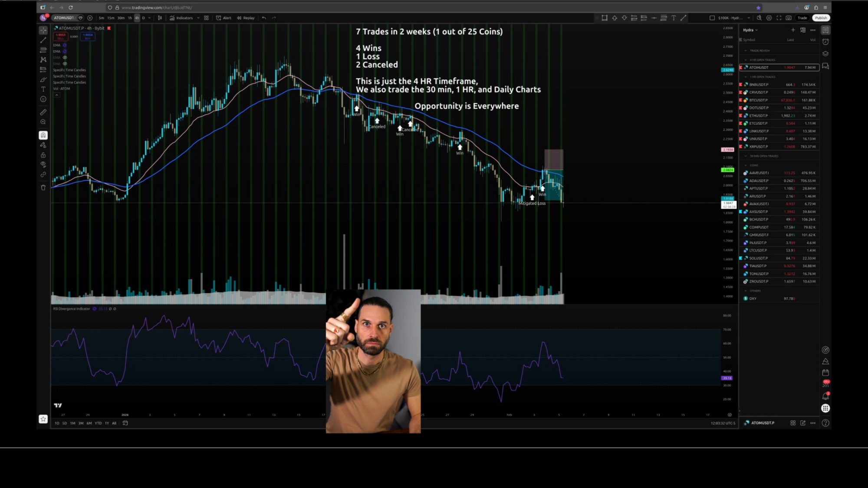Select the 15m timeframe
The height and width of the screenshot is (488, 868).
click(x=111, y=18)
